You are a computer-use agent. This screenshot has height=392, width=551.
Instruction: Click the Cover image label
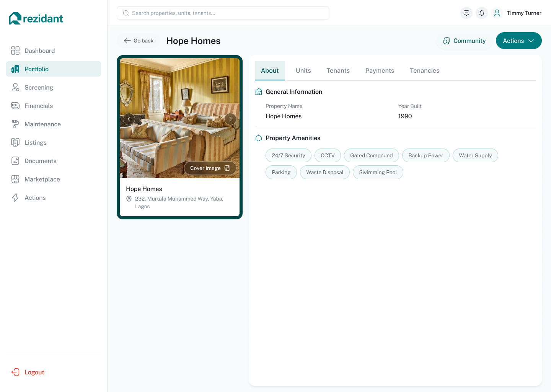205,168
